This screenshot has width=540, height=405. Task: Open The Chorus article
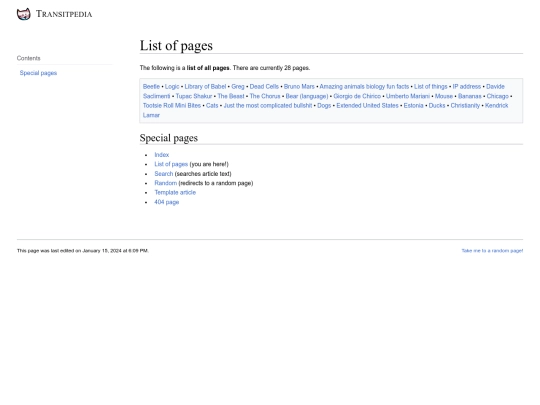[x=265, y=96]
